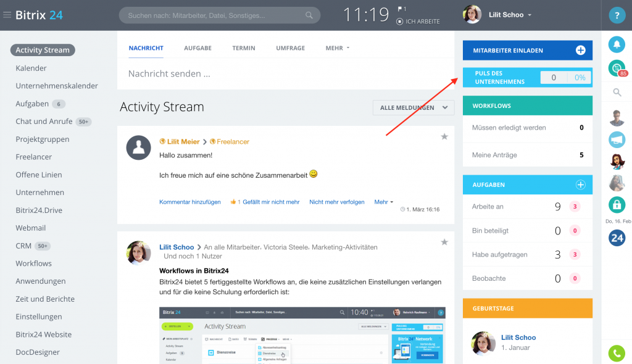Image resolution: width=632 pixels, height=364 pixels.
Task: Toggle the Ich arbeite work status
Action: click(x=418, y=22)
